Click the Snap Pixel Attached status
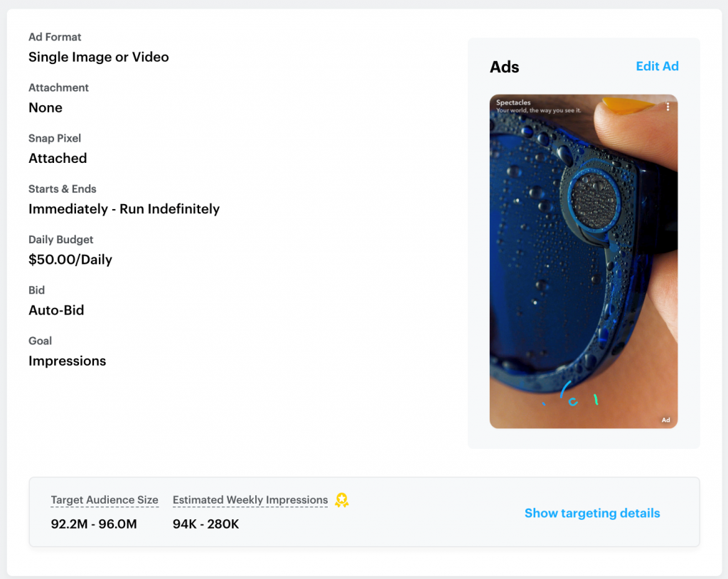 click(x=58, y=159)
